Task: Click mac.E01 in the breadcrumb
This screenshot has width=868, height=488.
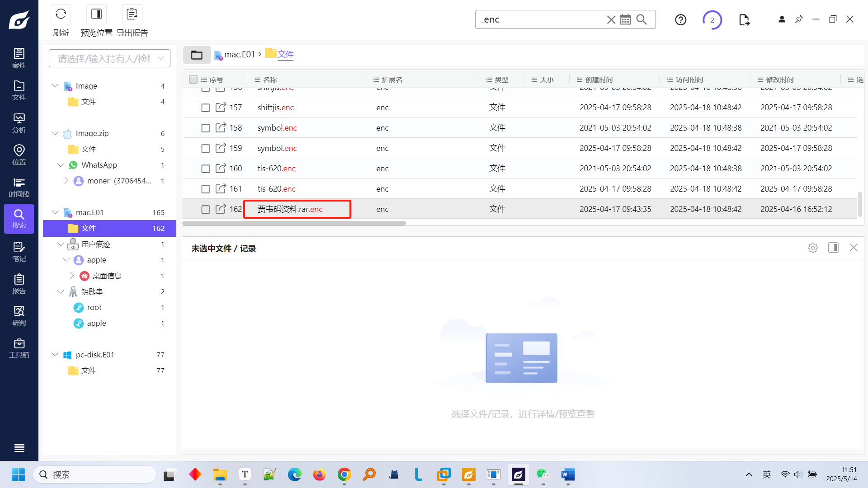Action: point(240,55)
